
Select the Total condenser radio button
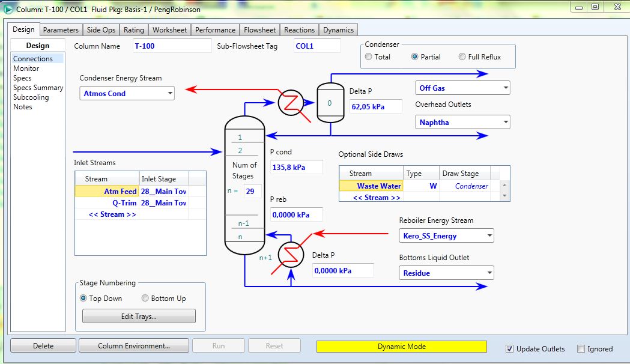tap(369, 57)
